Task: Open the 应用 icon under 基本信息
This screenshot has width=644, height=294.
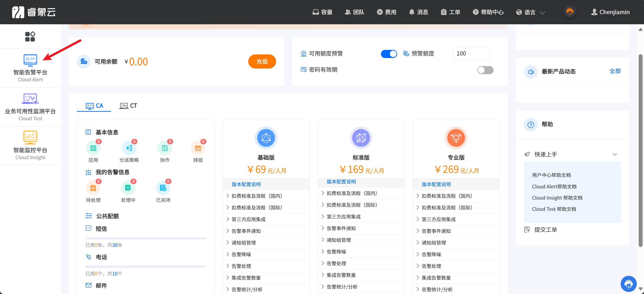Action: pos(93,148)
